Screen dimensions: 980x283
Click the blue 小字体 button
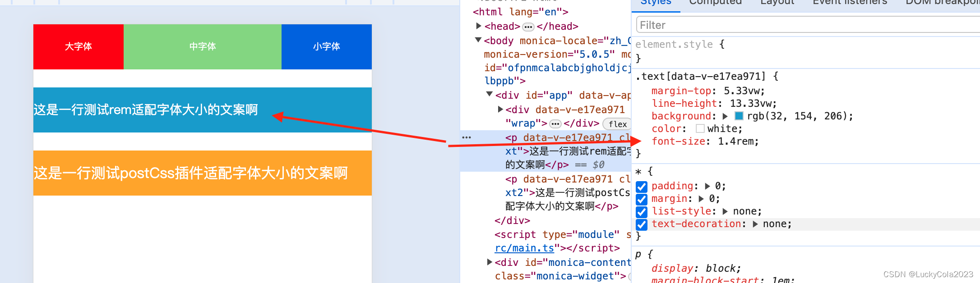click(327, 47)
